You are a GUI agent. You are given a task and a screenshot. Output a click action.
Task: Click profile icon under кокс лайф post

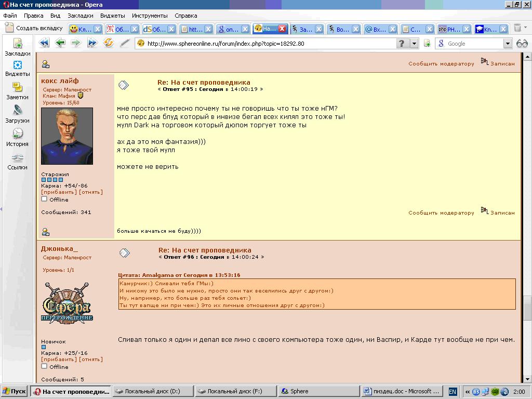[46, 232]
